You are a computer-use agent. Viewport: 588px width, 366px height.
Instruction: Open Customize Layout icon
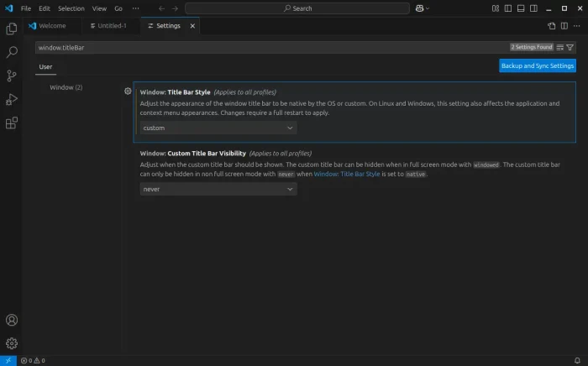coord(496,8)
